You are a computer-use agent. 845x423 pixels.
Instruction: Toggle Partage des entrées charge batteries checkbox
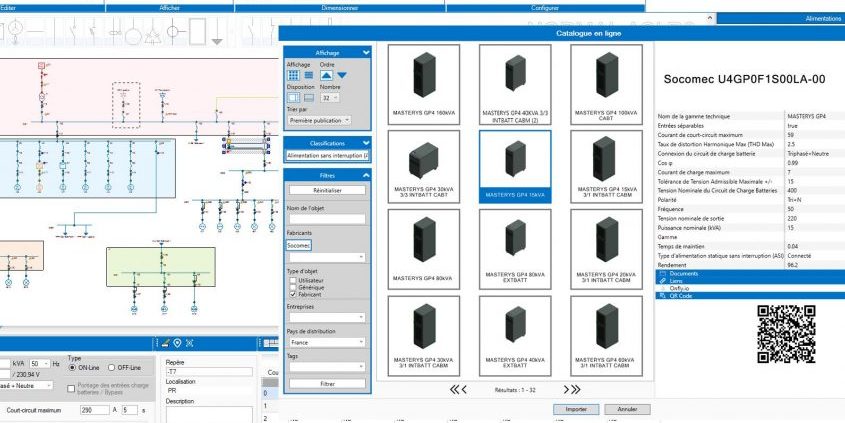(71, 389)
